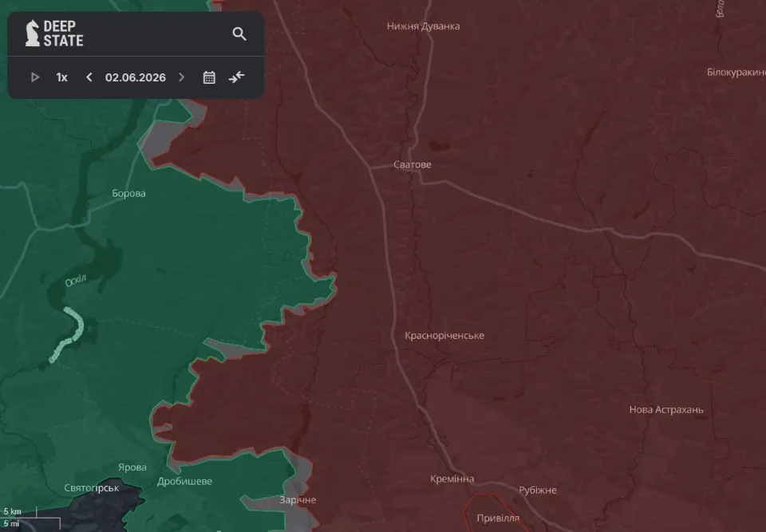This screenshot has height=532, width=766.
Task: Go to the previous date
Action: point(89,77)
